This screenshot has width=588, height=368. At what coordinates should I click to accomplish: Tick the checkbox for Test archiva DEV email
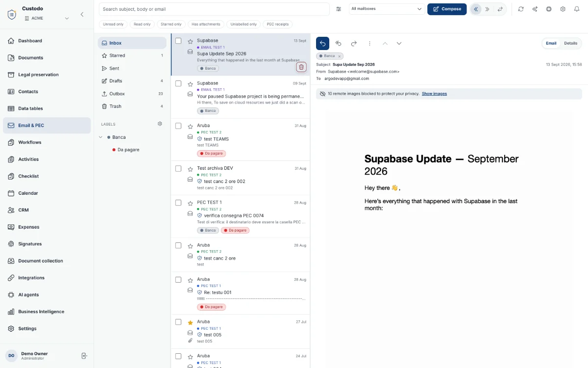[178, 168]
